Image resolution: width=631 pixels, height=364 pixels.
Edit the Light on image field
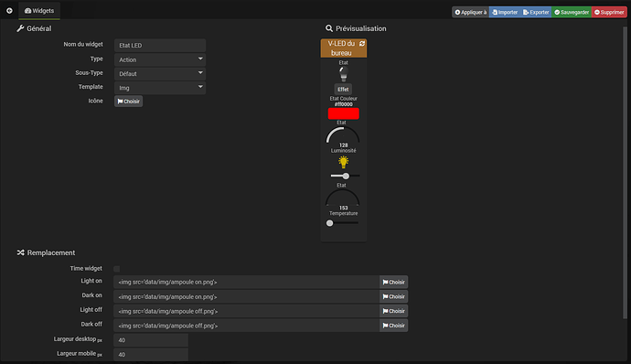coord(246,283)
